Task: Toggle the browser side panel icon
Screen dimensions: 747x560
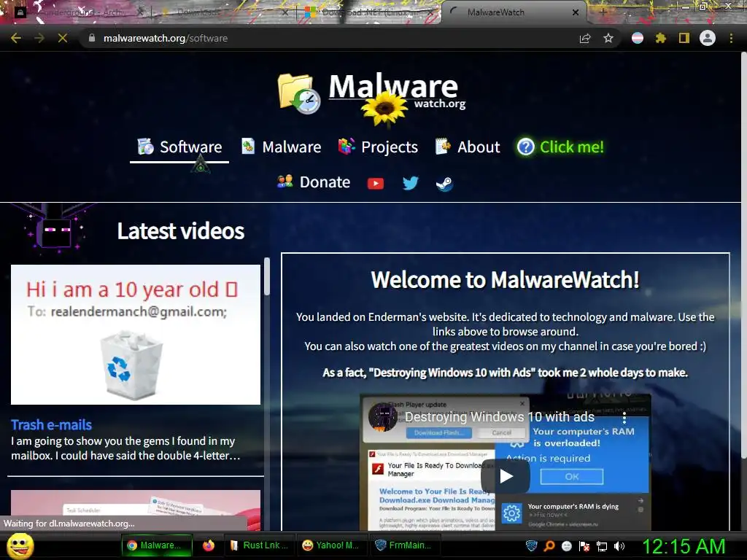Action: [x=684, y=38]
